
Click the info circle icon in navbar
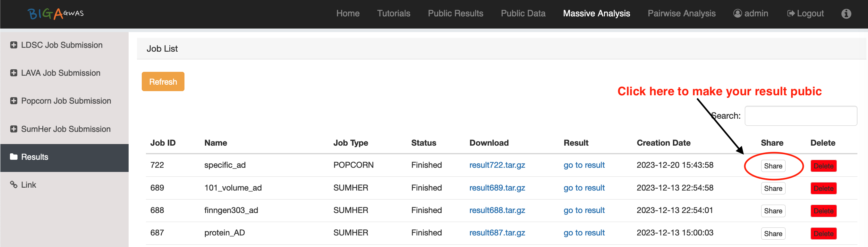tap(846, 13)
